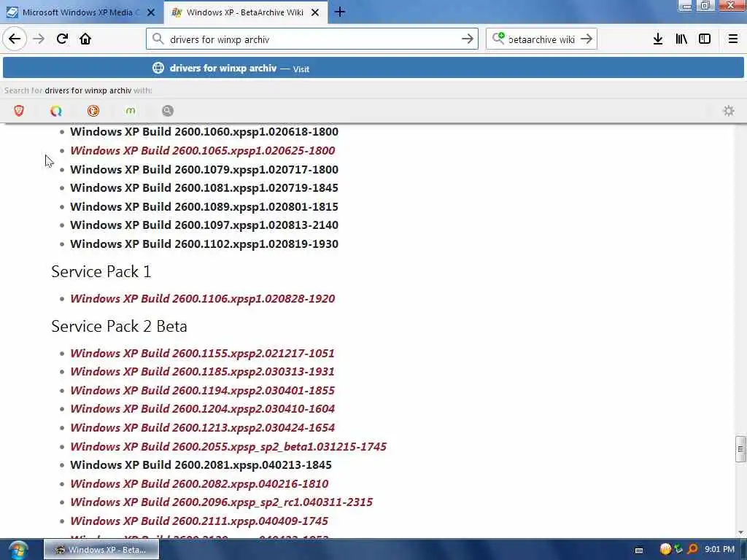Image resolution: width=747 pixels, height=560 pixels.
Task: Click the Go arrow in address bar
Action: pyautogui.click(x=467, y=39)
